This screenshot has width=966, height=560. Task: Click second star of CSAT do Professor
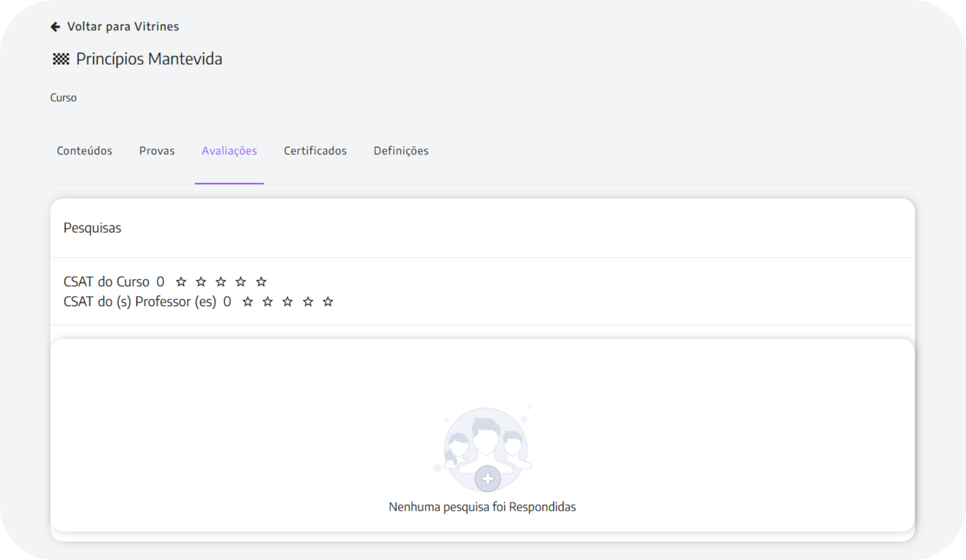pyautogui.click(x=268, y=302)
